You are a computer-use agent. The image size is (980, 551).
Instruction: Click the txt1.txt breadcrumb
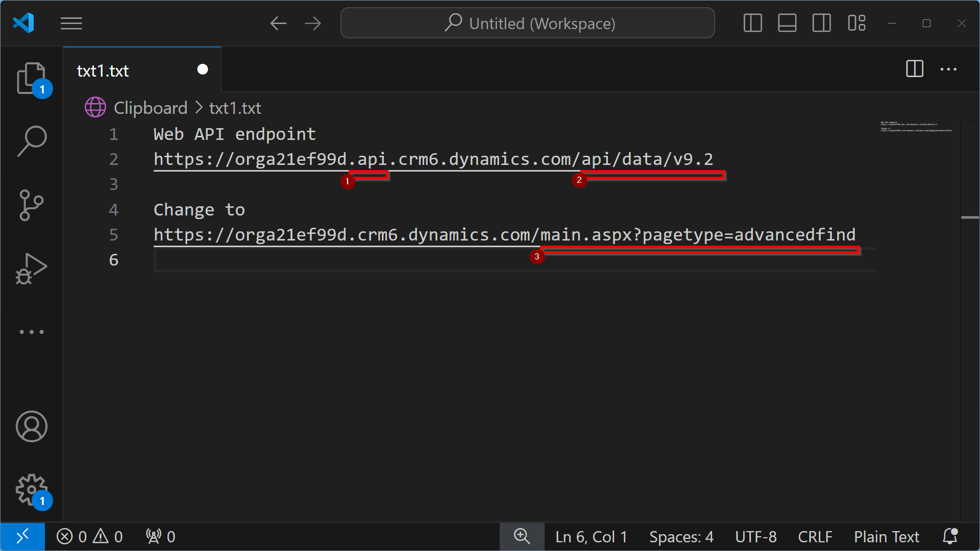click(235, 108)
